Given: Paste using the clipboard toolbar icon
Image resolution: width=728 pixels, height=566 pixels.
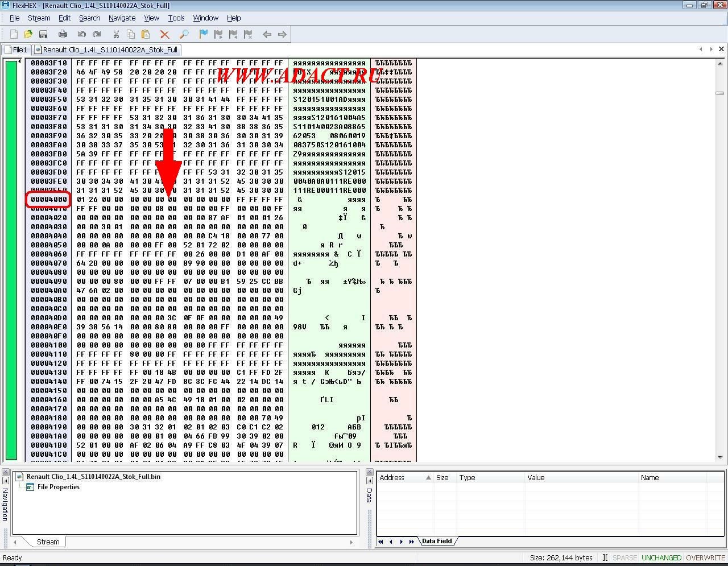Looking at the screenshot, I should (x=146, y=35).
